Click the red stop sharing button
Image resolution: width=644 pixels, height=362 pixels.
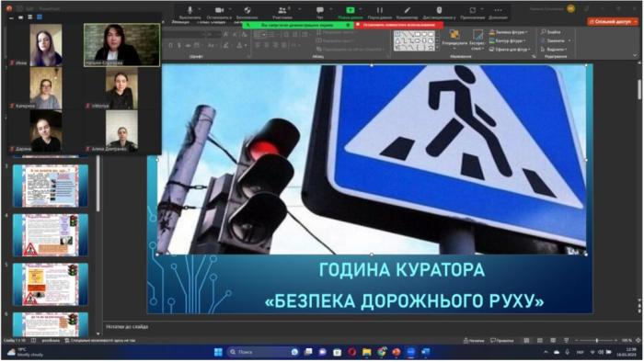(x=398, y=25)
